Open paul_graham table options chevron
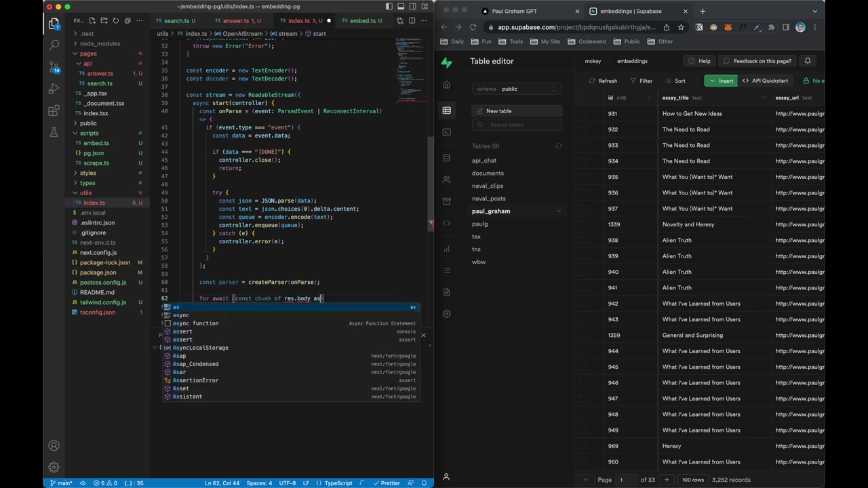This screenshot has height=488, width=868. point(559,211)
